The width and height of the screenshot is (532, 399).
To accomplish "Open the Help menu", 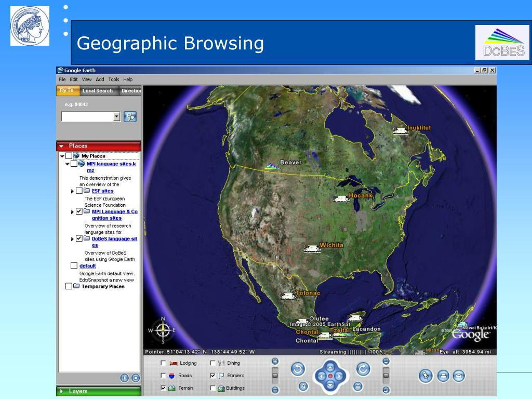I will coord(128,79).
